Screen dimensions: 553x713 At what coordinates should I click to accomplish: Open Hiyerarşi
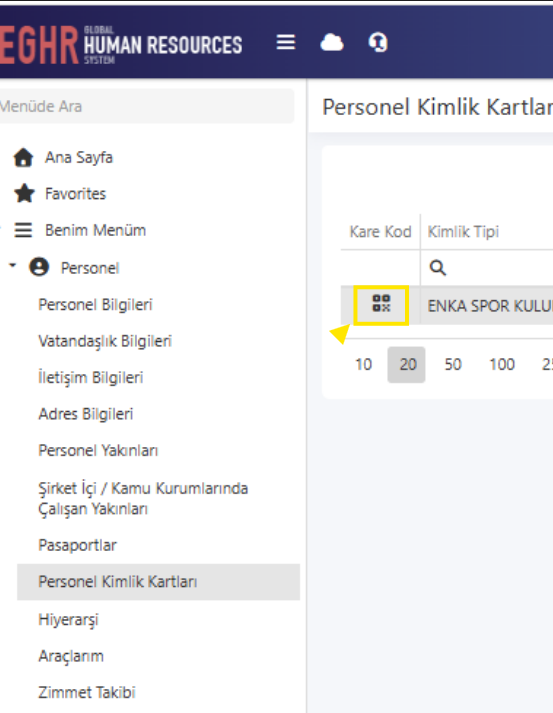[x=68, y=620]
